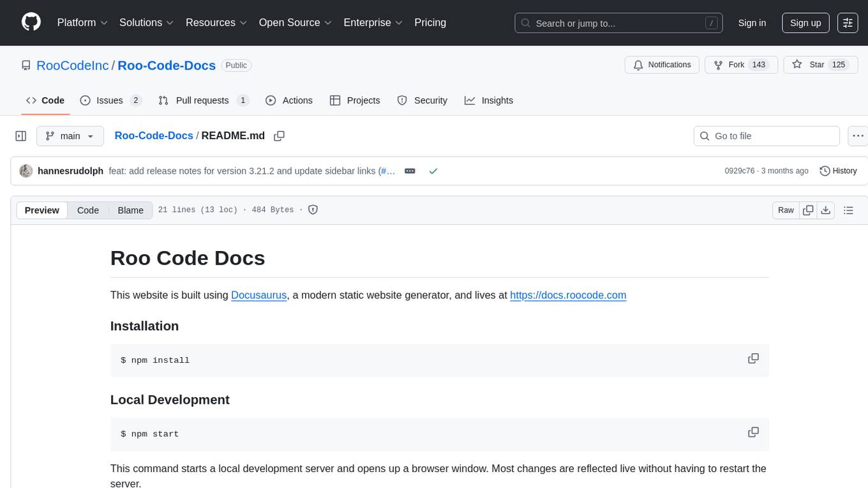Screen dimensions: 868x488
Task: Open hannesrudolph's profile link
Action: tap(70, 171)
